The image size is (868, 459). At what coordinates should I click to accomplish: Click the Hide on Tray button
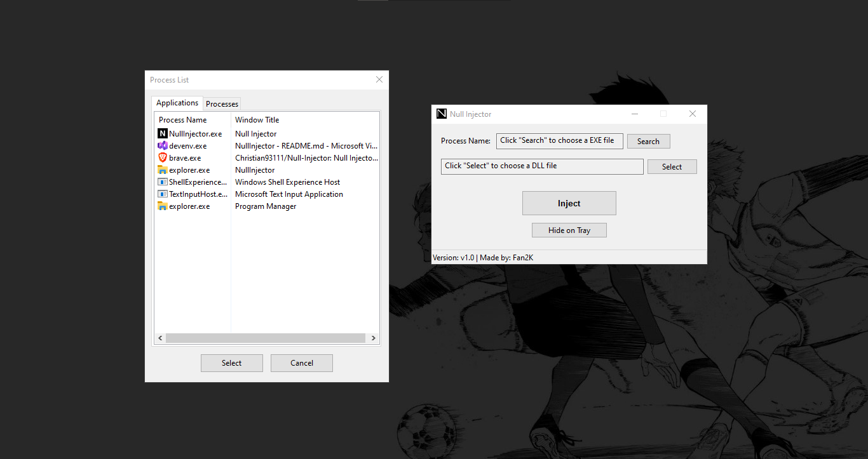[569, 230]
